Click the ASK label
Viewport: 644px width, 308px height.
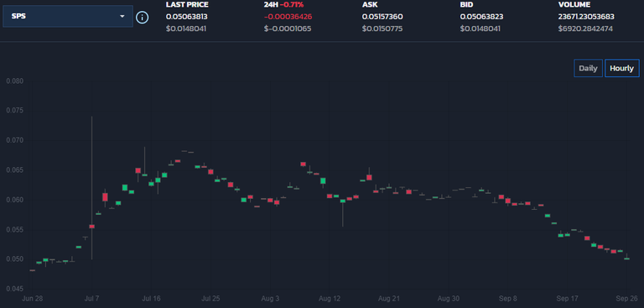[369, 5]
